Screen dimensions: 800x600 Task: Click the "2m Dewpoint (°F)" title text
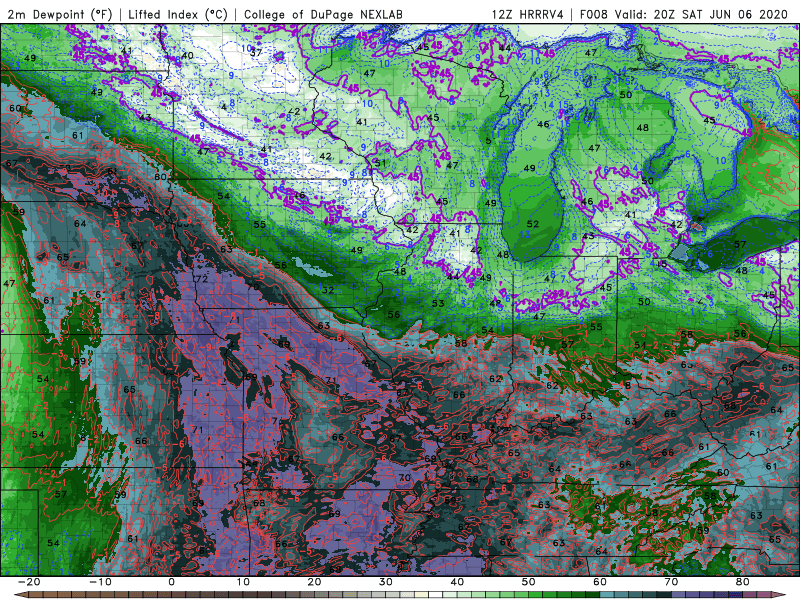click(60, 14)
